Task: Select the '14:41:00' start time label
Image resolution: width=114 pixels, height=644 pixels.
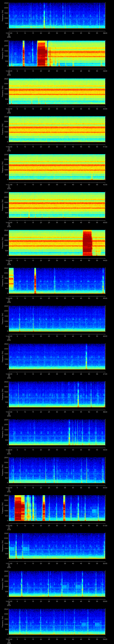Action: 9,184
